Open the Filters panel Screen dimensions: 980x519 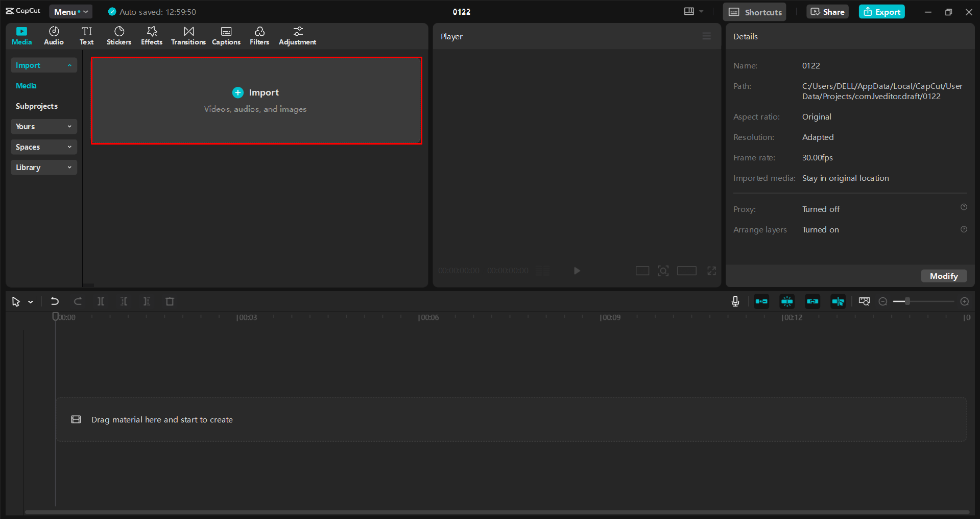[x=259, y=35]
